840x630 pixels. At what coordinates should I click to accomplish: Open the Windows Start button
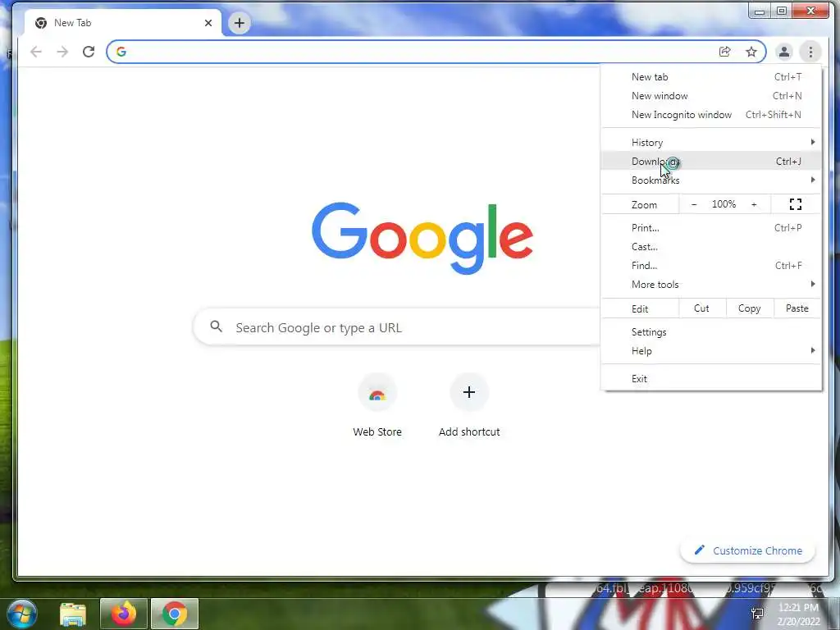[x=22, y=614]
